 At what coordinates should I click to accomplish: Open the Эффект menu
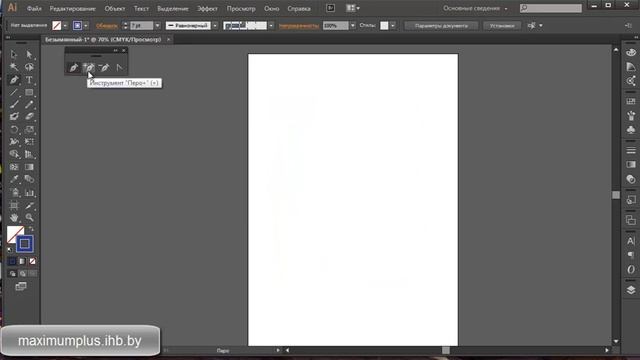click(x=207, y=9)
